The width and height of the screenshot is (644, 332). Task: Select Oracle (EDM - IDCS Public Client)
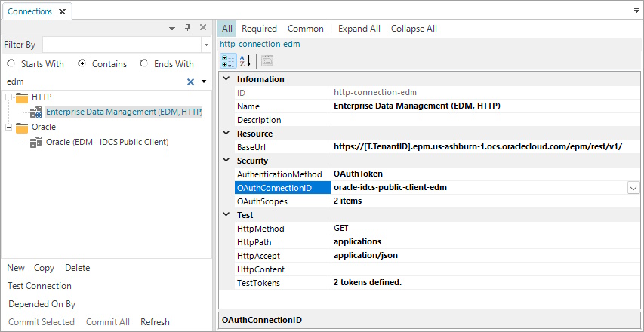pos(107,142)
